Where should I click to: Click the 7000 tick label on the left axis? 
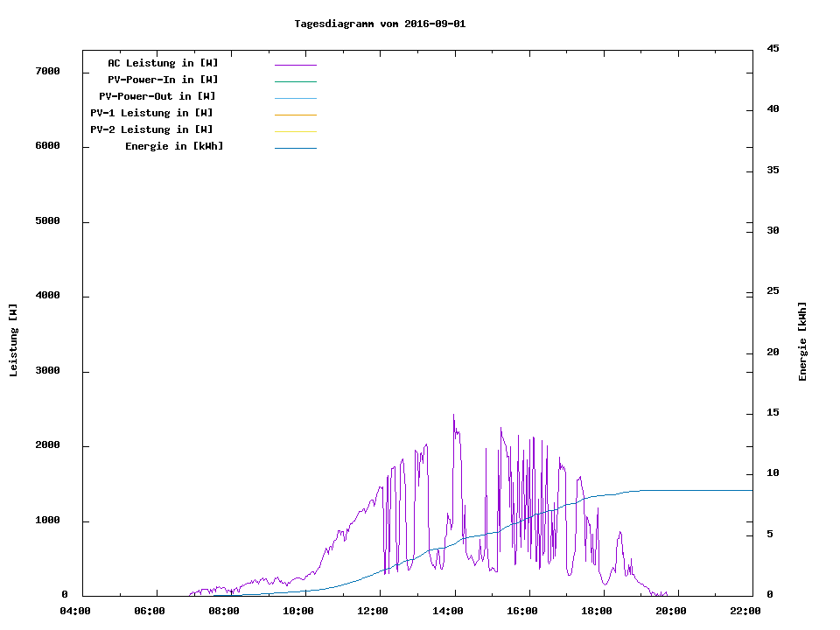[x=47, y=71]
